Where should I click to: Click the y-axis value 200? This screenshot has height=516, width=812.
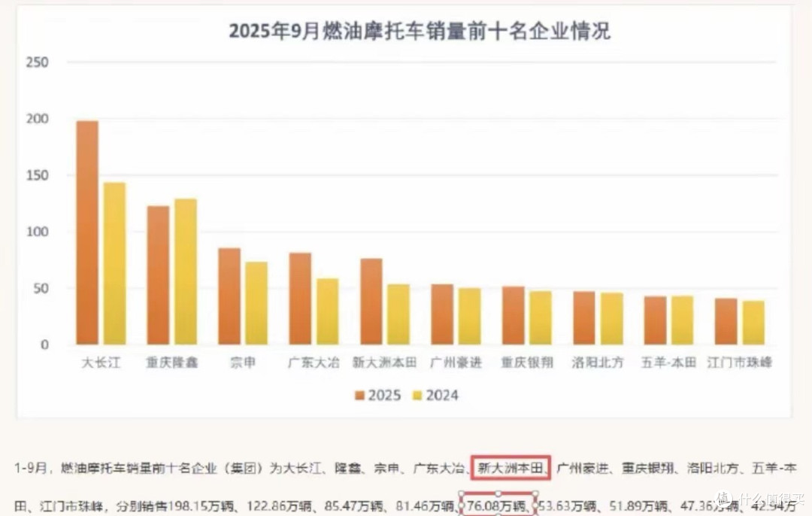click(38, 119)
